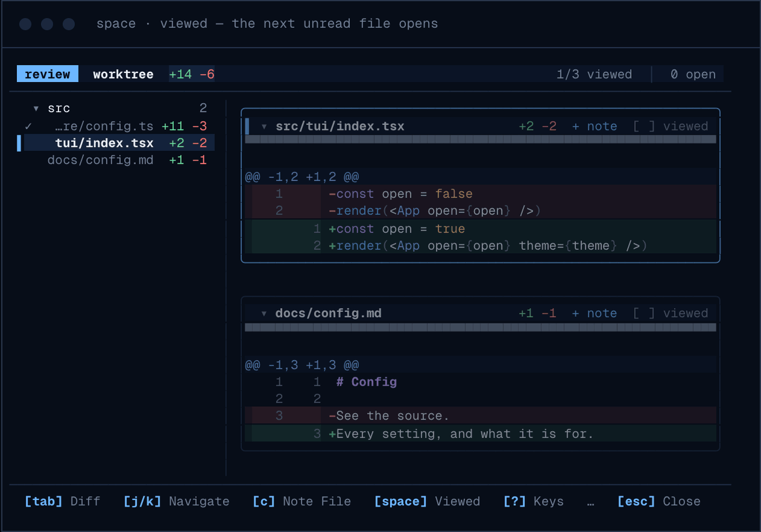Image resolution: width=761 pixels, height=532 pixels.
Task: Collapse the src folder triangle
Action: tap(36, 109)
